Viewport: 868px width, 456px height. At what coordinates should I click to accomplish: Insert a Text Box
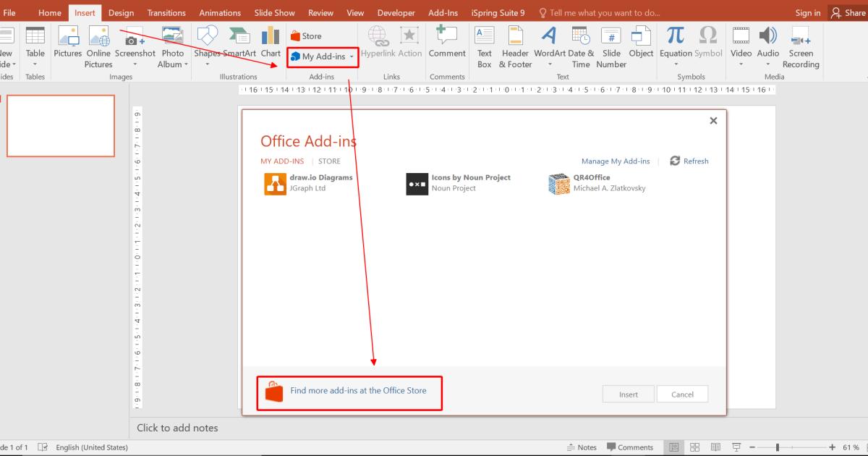tap(484, 46)
